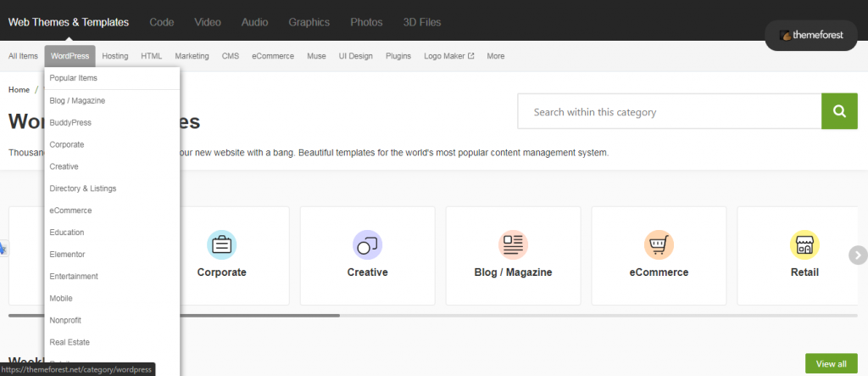Open the HTML category menu
Image resolution: width=868 pixels, height=376 pixels.
click(152, 56)
